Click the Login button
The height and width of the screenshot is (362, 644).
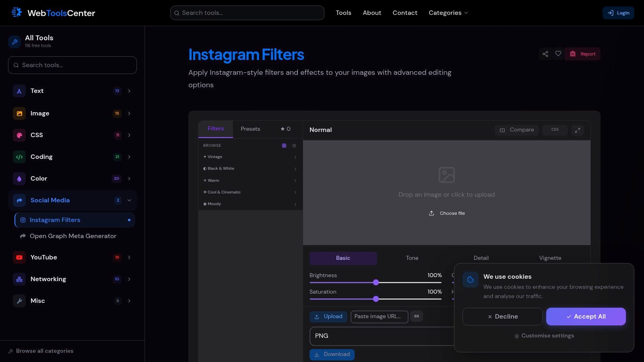(619, 13)
